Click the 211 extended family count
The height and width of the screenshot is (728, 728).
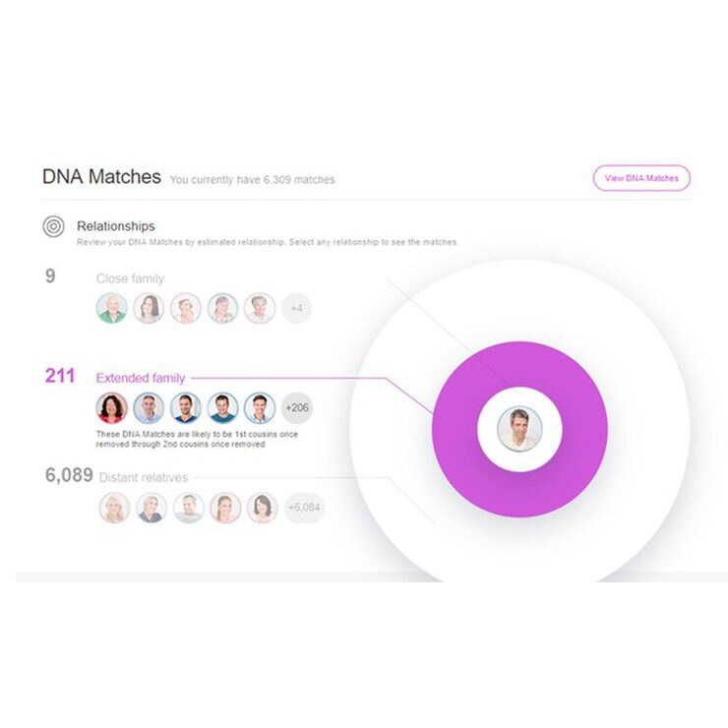tap(60, 376)
